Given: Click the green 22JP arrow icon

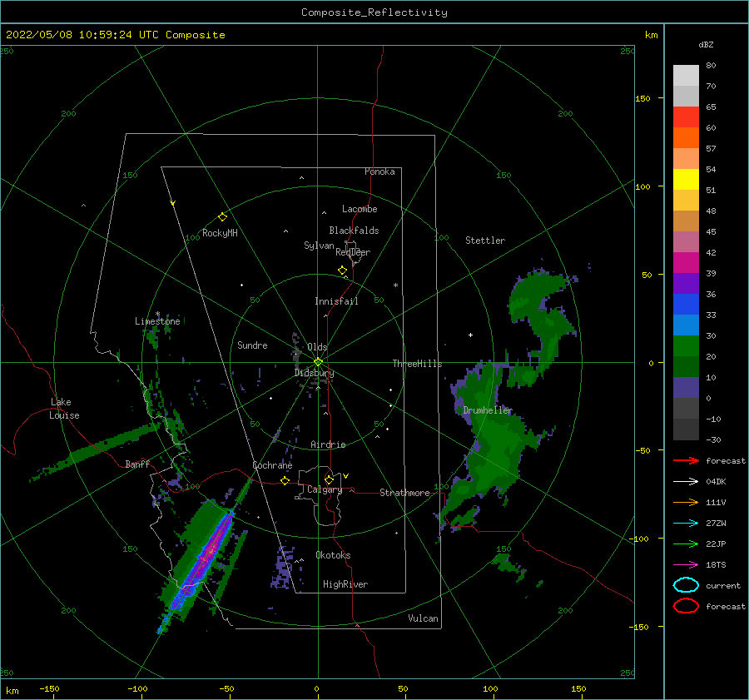Looking at the screenshot, I should [686, 544].
